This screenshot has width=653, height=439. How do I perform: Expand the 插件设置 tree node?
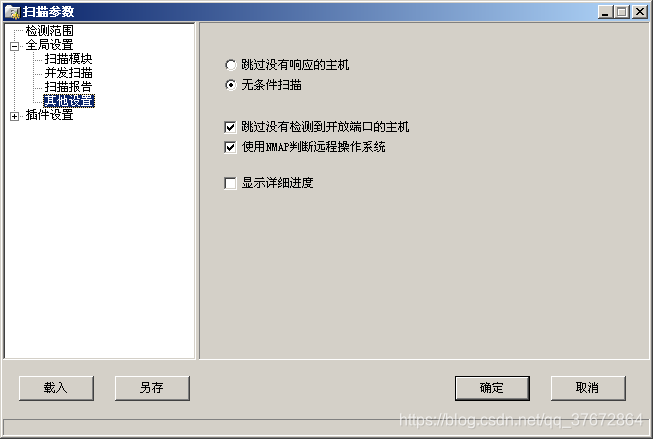click(x=15, y=116)
